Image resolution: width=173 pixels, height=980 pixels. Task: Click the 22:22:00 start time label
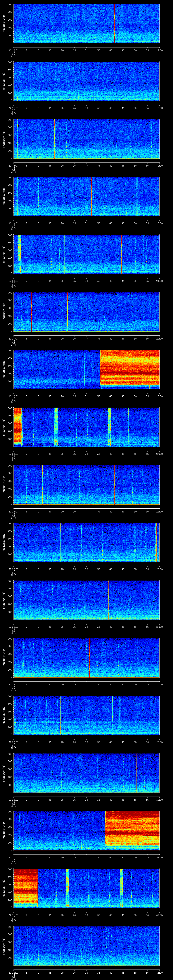13,396
